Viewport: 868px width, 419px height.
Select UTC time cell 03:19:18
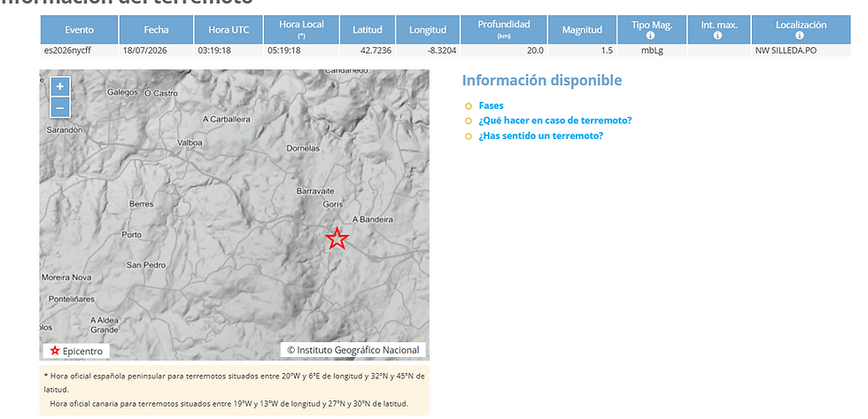point(229,50)
